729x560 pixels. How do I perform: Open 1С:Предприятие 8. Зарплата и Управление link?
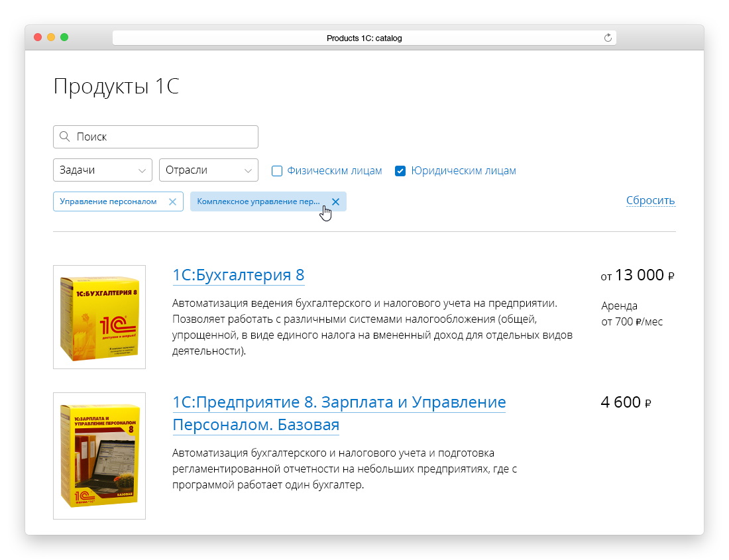pyautogui.click(x=339, y=403)
